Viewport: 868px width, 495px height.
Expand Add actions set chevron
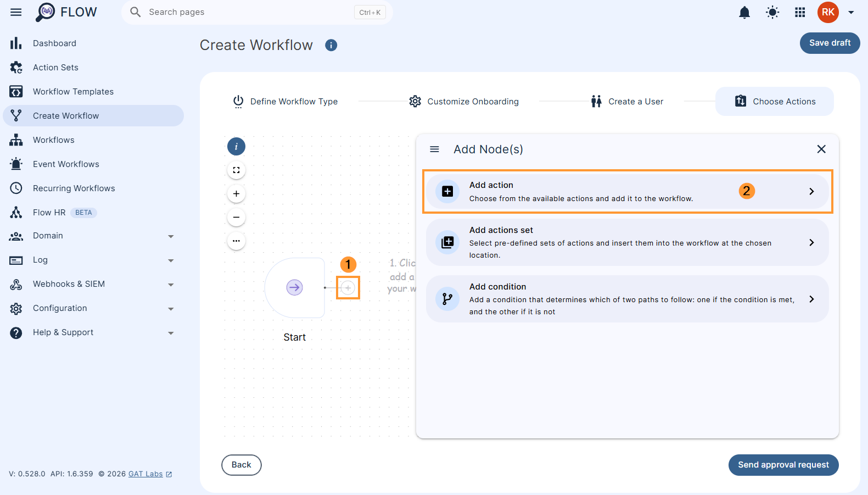pos(811,242)
